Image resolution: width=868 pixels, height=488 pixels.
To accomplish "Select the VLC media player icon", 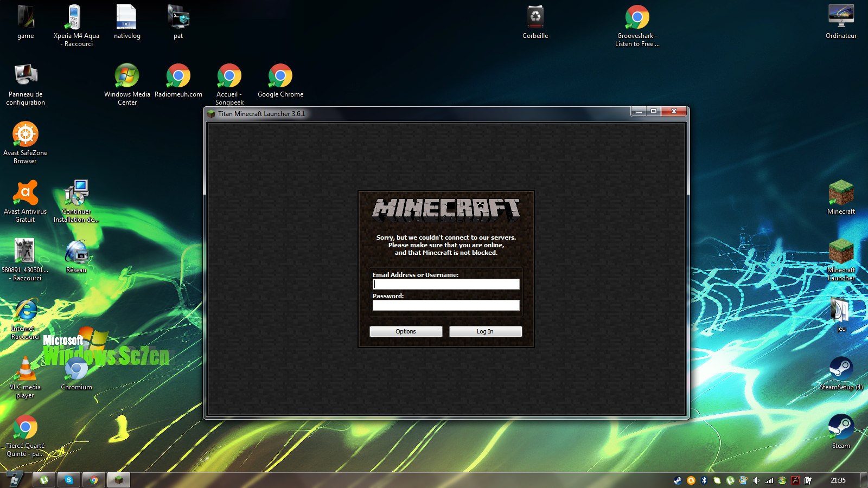I will pyautogui.click(x=25, y=377).
